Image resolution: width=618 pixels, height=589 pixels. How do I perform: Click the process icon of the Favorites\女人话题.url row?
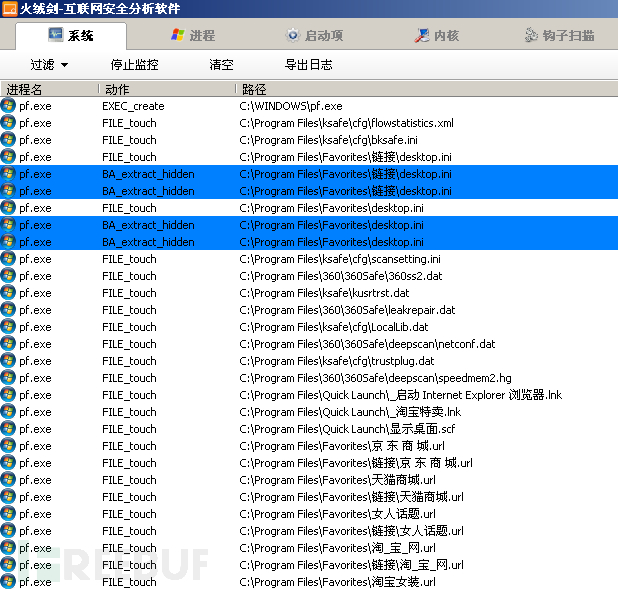tap(8, 514)
